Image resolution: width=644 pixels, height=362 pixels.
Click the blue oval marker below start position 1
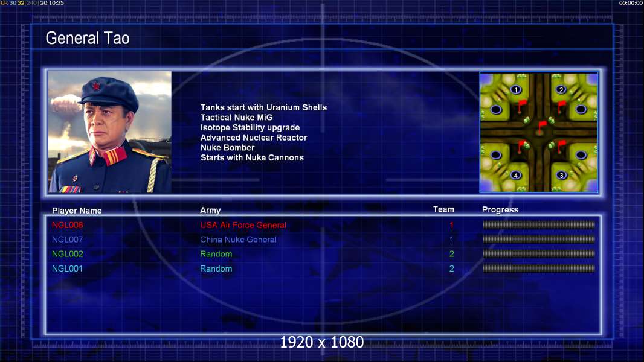496,109
